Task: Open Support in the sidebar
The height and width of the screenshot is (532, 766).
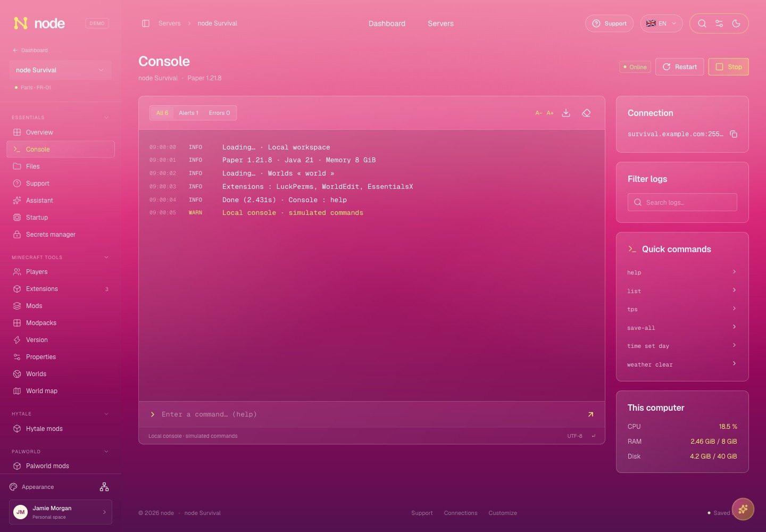Action: (x=61, y=184)
